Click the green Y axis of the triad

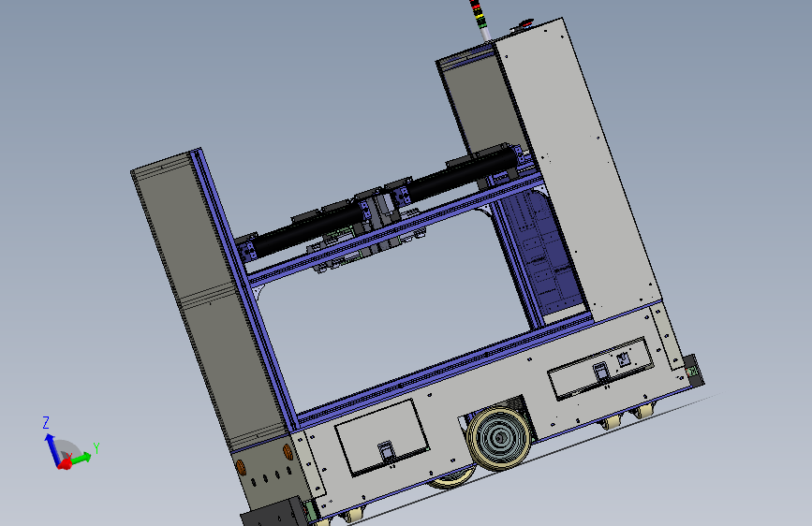(x=82, y=458)
